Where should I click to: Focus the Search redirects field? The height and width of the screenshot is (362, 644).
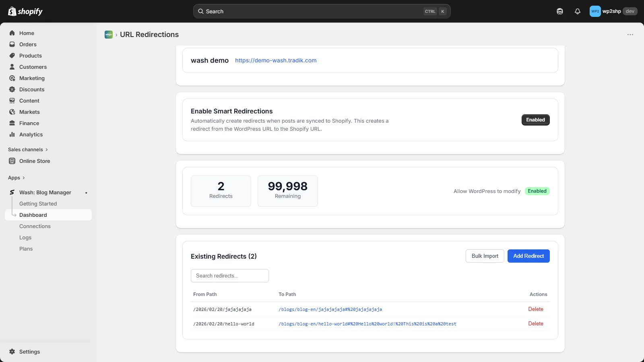coord(229,276)
